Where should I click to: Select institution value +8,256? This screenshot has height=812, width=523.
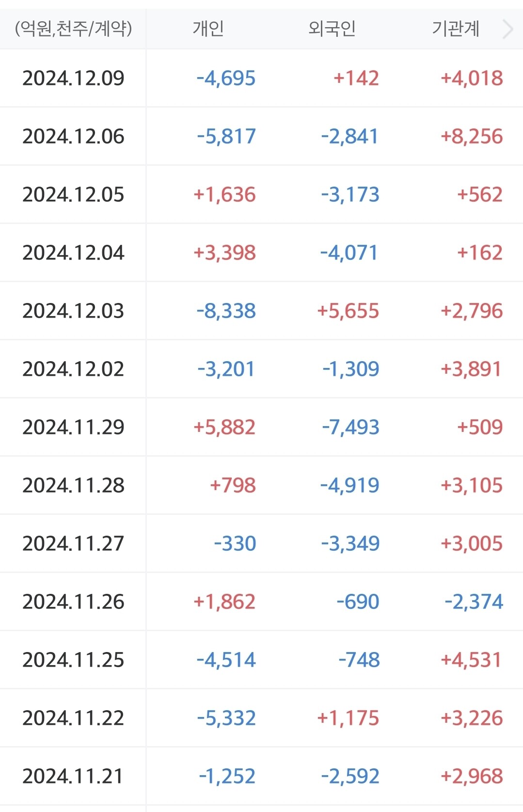(472, 137)
